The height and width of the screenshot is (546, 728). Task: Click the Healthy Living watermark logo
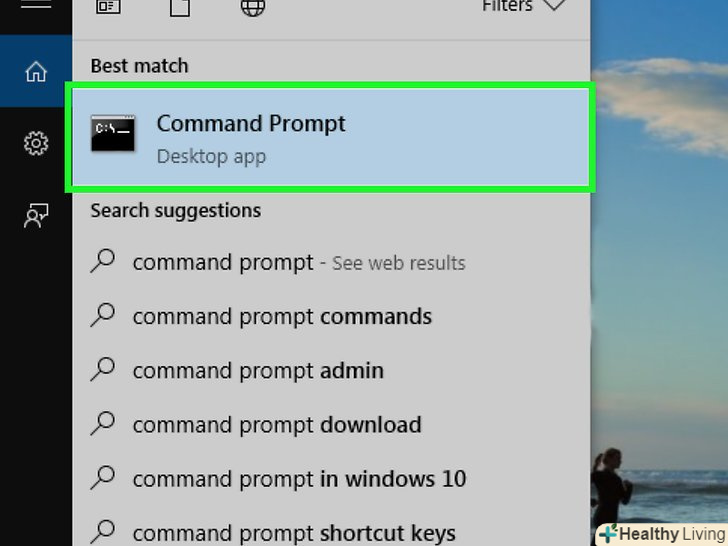pos(662,534)
